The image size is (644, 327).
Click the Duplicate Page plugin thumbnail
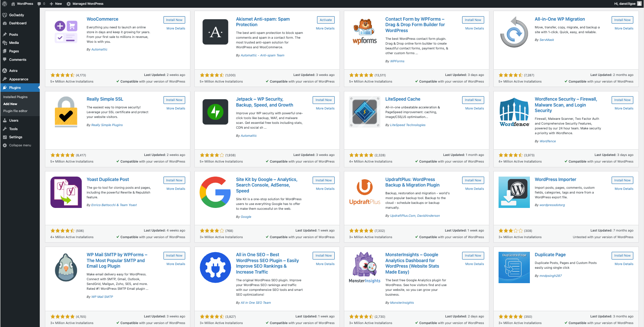point(514,268)
